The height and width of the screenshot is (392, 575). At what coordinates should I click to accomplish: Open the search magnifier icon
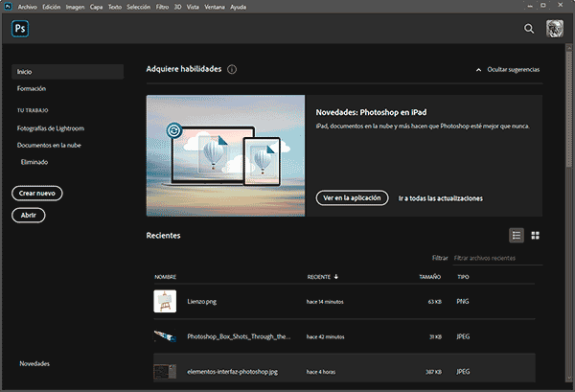pos(529,29)
